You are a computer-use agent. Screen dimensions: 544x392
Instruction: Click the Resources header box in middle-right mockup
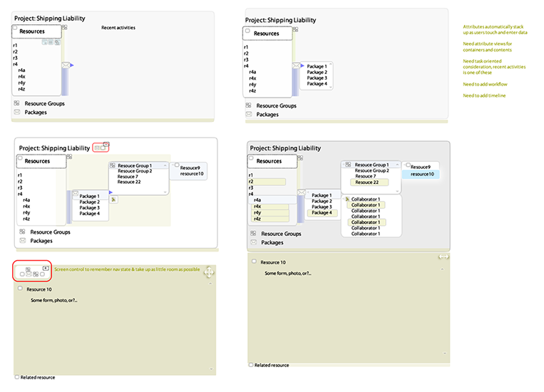click(x=269, y=161)
